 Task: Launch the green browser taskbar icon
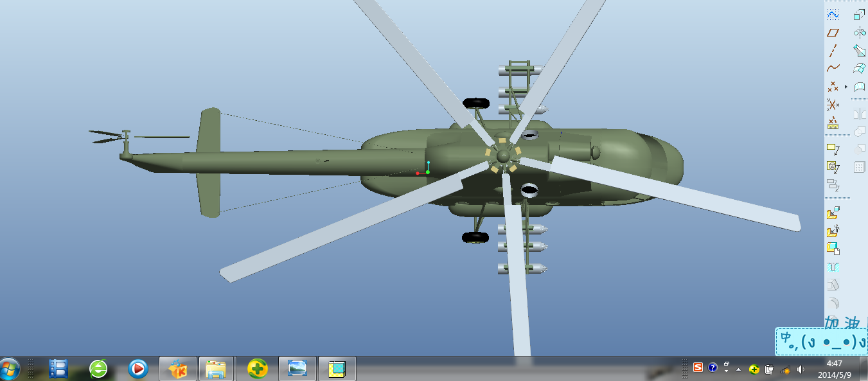[98, 368]
